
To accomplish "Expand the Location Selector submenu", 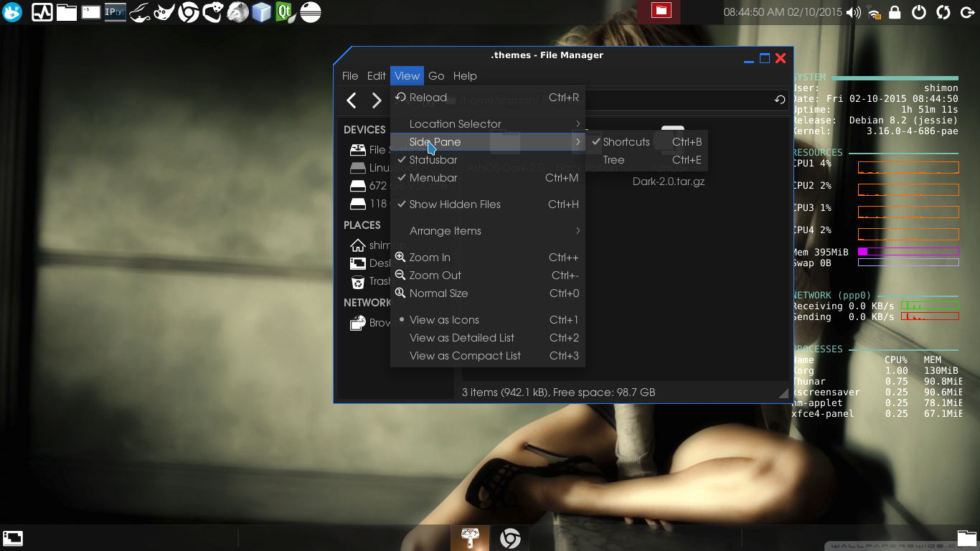I will click(x=488, y=124).
